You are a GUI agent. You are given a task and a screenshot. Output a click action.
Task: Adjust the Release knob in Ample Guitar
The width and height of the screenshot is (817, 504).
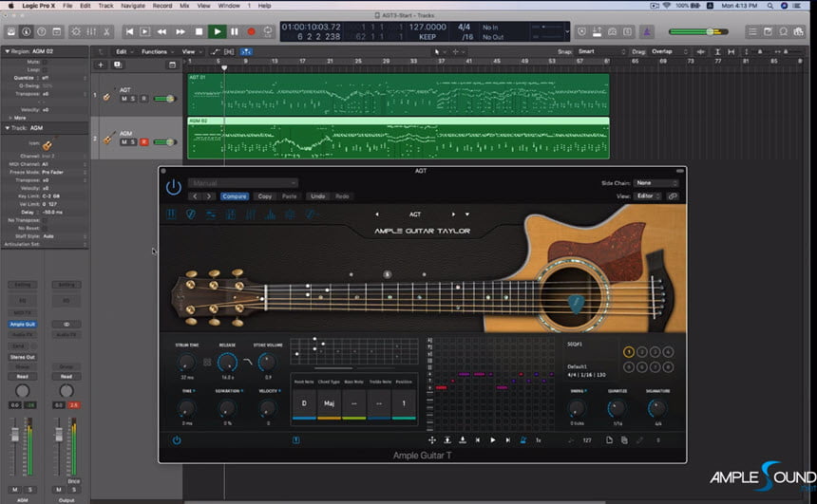pos(227,362)
